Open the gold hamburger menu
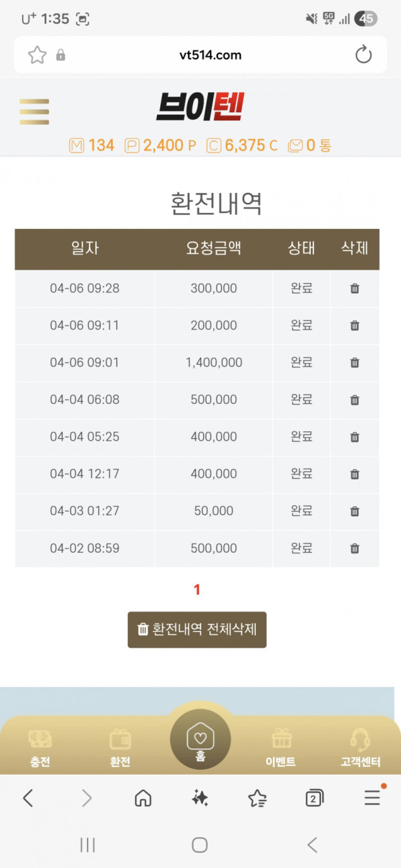401x868 pixels. [34, 112]
